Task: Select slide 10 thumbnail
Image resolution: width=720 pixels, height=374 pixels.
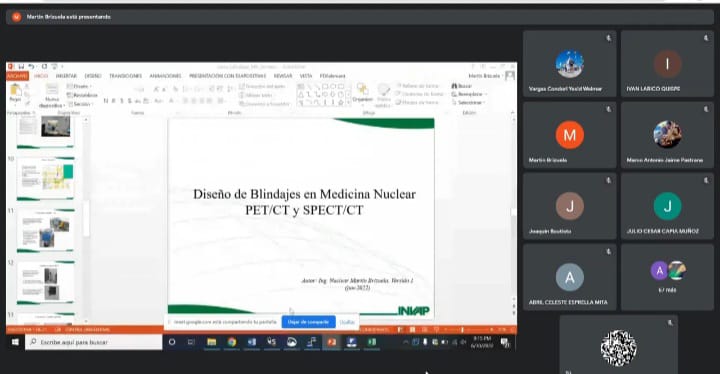Action: coord(45,178)
